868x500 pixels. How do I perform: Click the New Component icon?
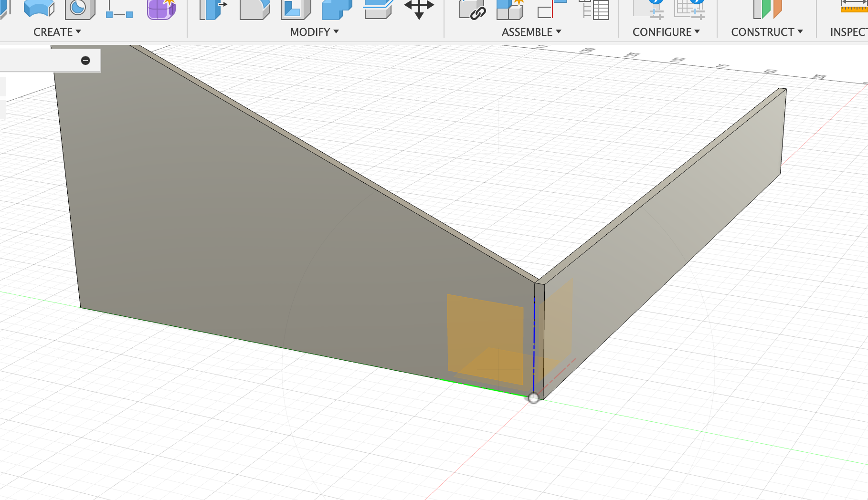pyautogui.click(x=510, y=10)
